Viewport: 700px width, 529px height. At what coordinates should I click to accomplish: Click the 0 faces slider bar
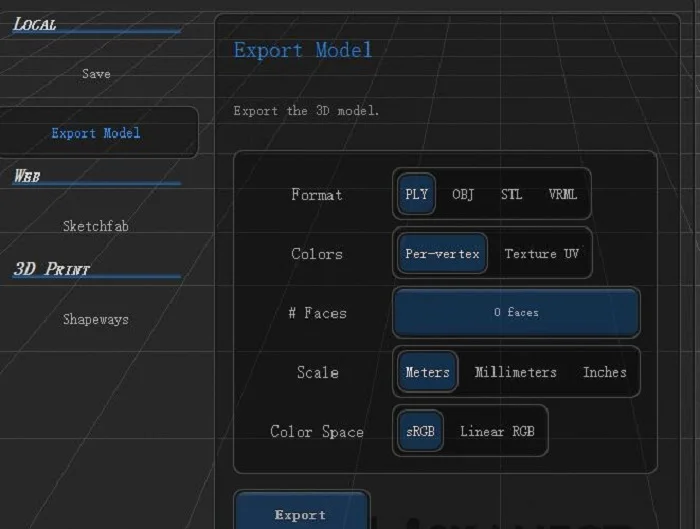tap(516, 313)
